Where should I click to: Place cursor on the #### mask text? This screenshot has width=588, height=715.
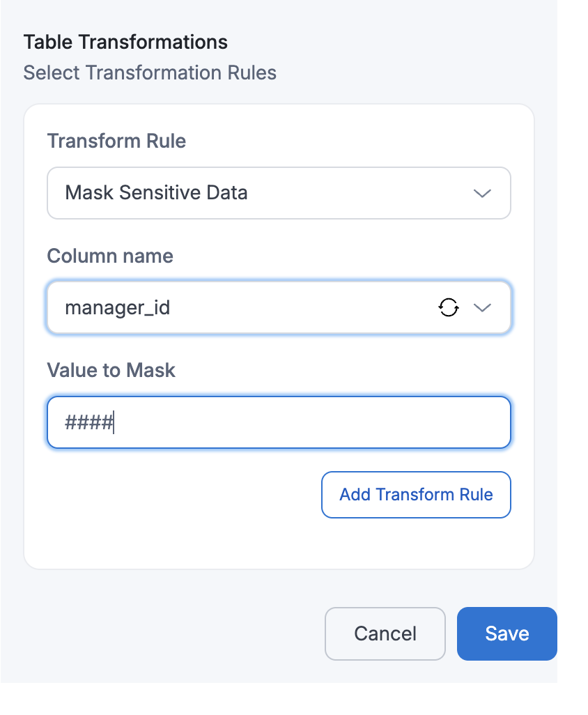[89, 422]
